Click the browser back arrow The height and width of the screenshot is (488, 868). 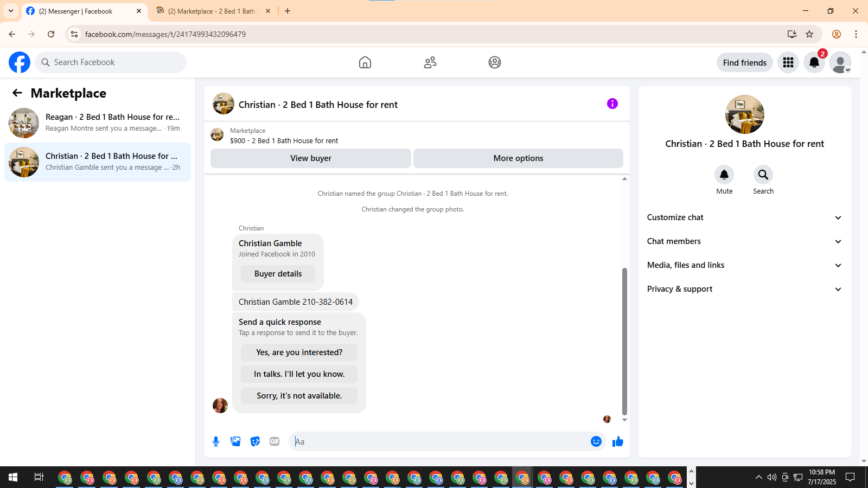click(x=12, y=34)
